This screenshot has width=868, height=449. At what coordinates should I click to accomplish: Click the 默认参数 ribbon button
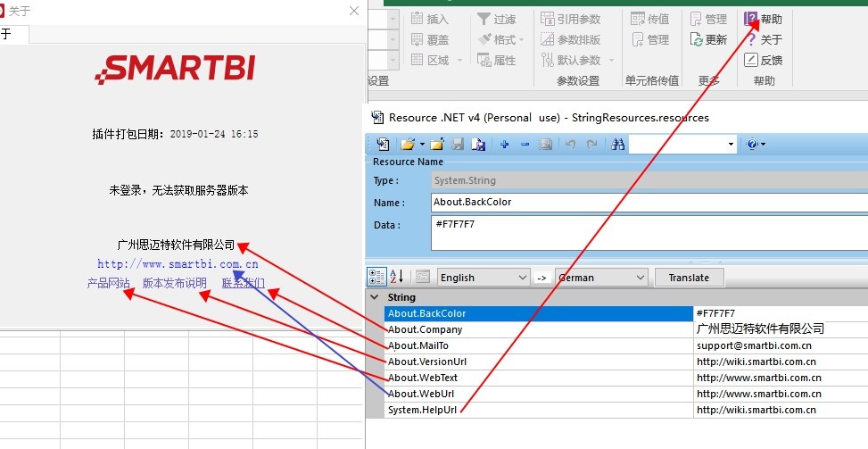(x=570, y=61)
